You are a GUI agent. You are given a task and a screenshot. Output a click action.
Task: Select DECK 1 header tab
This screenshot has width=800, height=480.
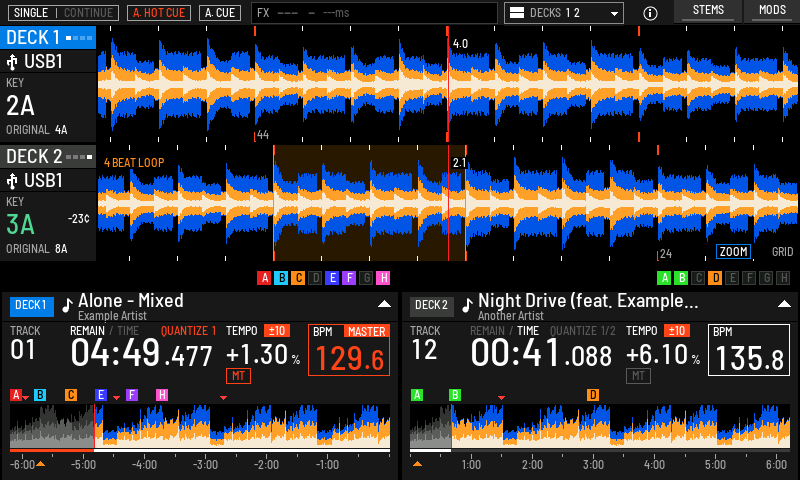48,38
